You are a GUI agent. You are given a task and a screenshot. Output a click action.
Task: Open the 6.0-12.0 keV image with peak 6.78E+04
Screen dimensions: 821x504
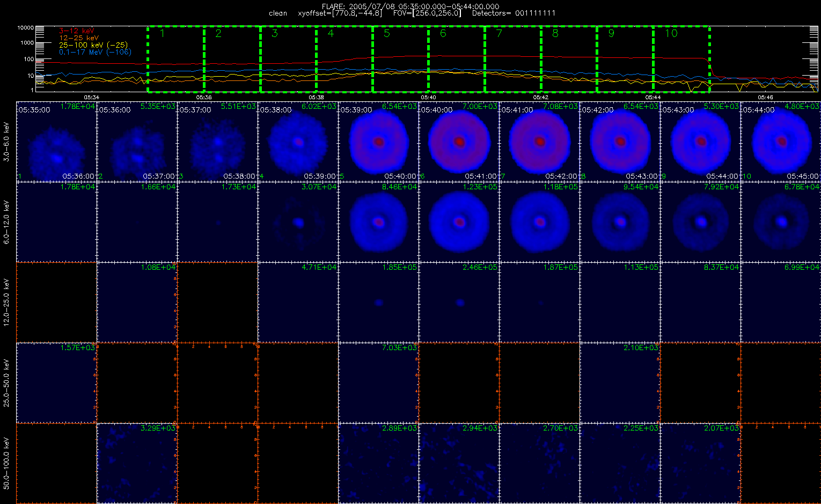tap(781, 222)
